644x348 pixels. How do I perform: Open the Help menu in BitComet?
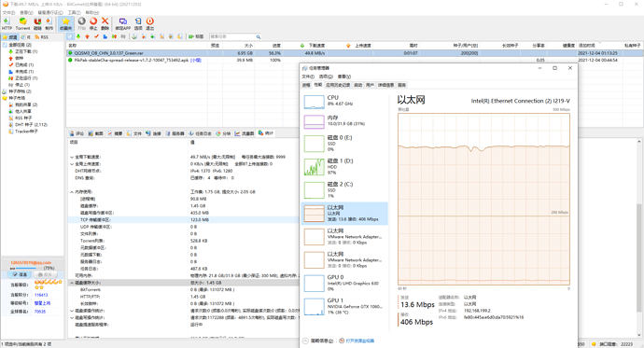92,13
